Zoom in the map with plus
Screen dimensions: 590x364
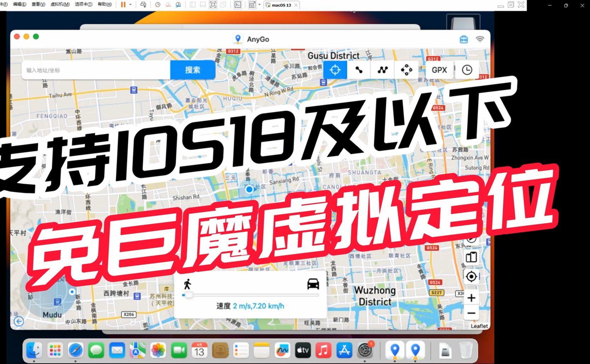coord(471,298)
